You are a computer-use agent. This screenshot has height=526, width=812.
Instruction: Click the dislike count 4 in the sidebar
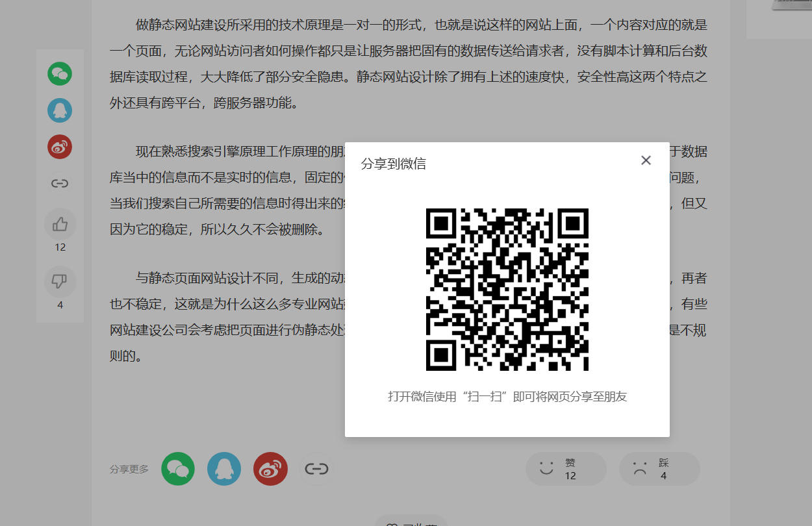click(x=60, y=305)
